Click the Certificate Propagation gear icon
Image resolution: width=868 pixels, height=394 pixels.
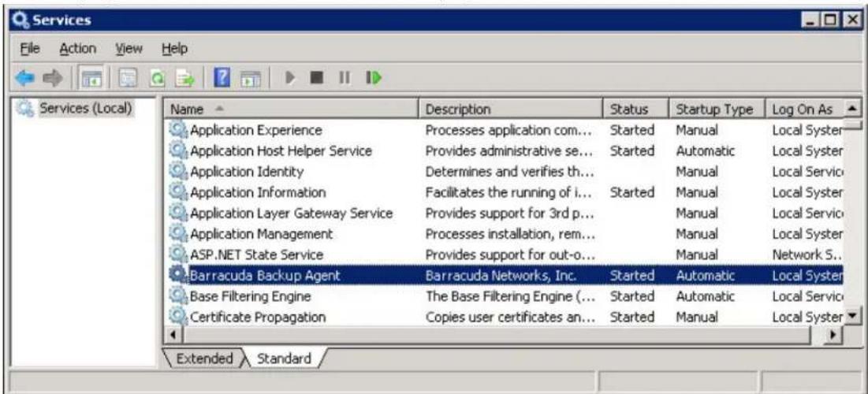tap(177, 317)
